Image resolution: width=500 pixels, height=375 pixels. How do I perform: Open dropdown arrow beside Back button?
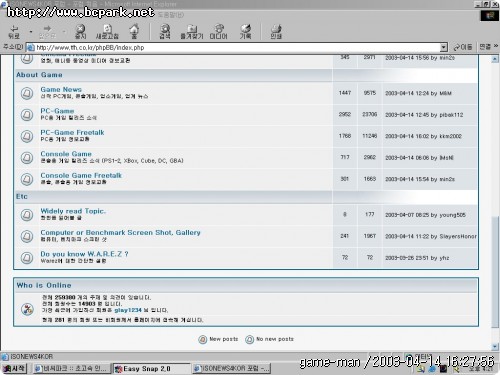click(x=31, y=32)
